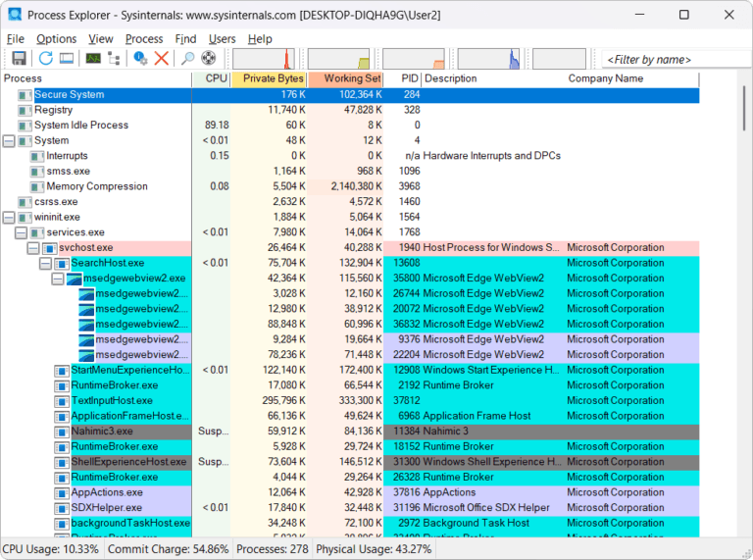Click the ShellExperienceHost.exe process icon

[x=62, y=463]
